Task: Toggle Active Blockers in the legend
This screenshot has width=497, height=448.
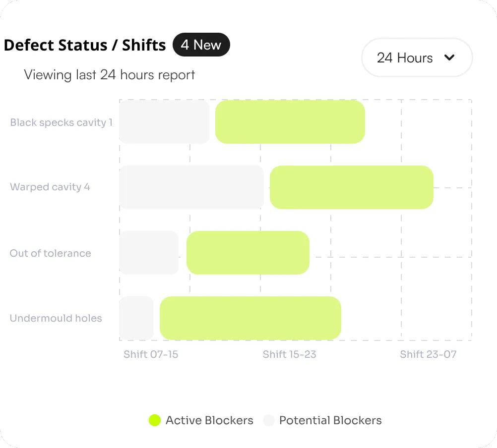Action: click(x=209, y=420)
